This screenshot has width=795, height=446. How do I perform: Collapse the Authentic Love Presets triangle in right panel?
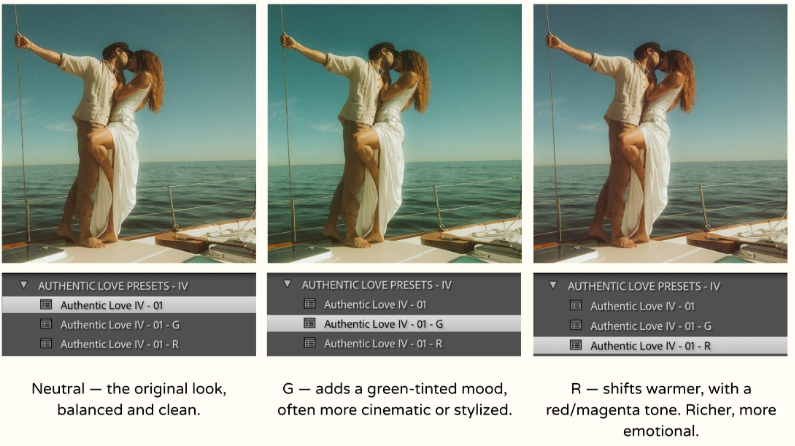(x=553, y=286)
